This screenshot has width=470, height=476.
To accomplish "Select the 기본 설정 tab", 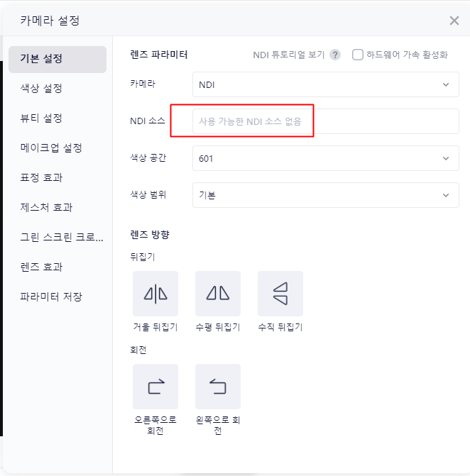I will point(58,59).
